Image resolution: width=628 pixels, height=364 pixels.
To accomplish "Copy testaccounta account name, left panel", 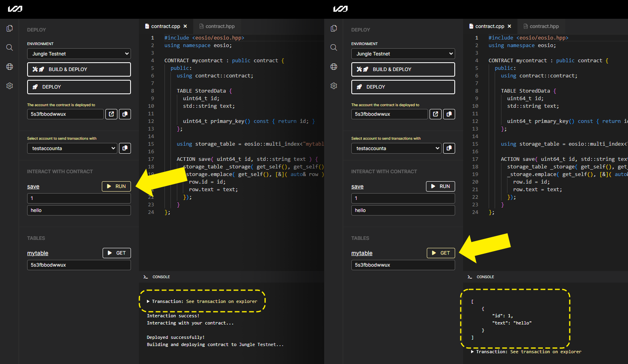I will [125, 148].
